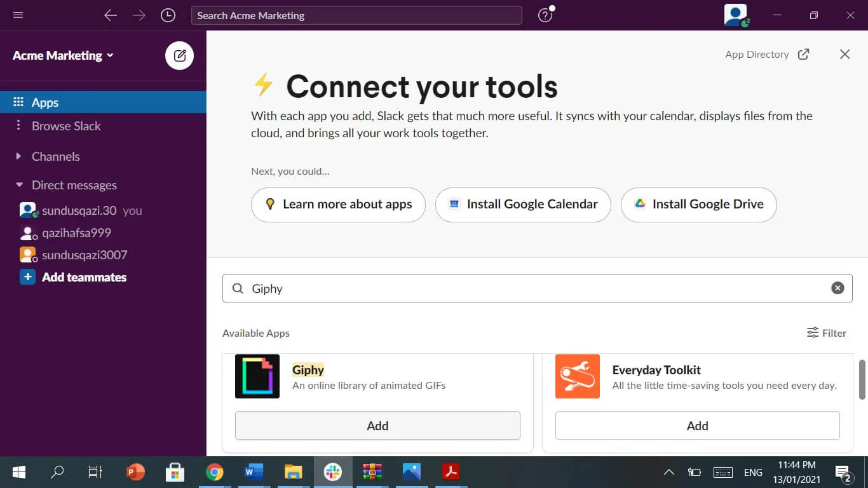Screen dimensions: 868x488
Task: Click the Slack taskbar icon
Action: click(x=333, y=472)
